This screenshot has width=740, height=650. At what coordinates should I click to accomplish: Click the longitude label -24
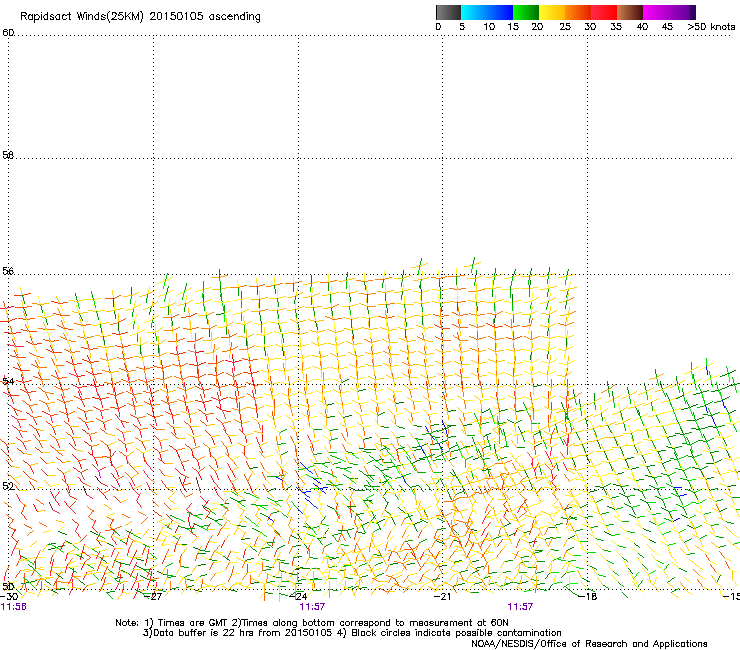(x=298, y=597)
